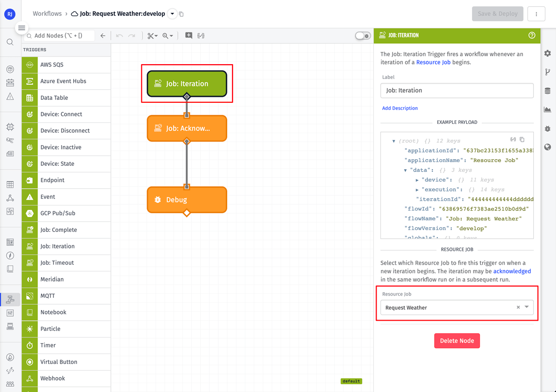Select MQTT trigger in palette
The height and width of the screenshot is (392, 556).
[66, 296]
